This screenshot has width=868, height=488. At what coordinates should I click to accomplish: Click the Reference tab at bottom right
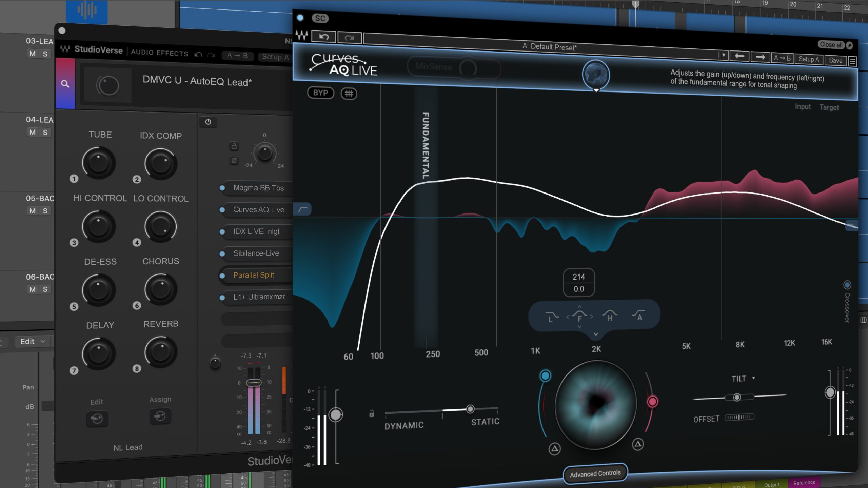804,483
